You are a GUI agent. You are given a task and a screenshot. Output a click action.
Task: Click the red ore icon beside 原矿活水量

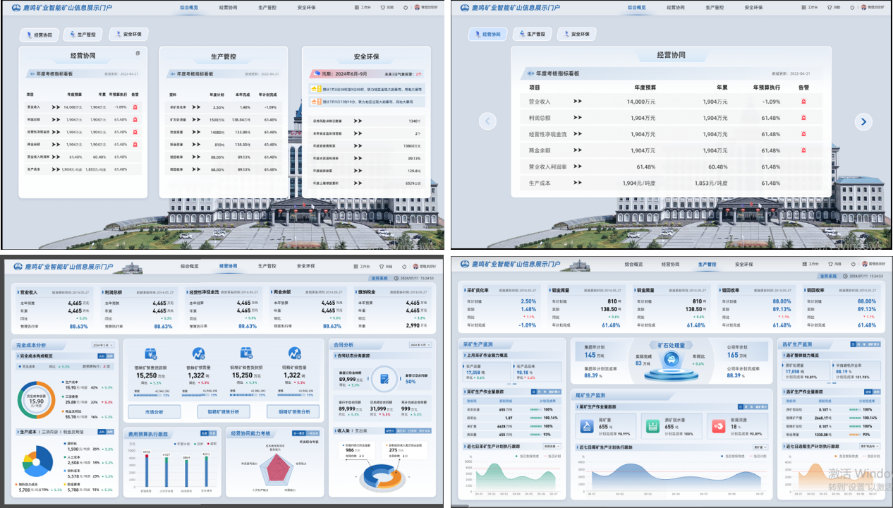[719, 426]
